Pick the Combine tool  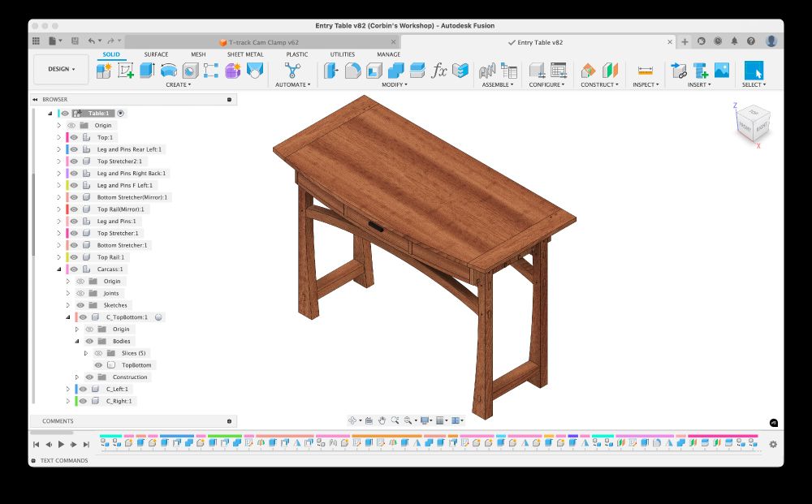pos(395,71)
